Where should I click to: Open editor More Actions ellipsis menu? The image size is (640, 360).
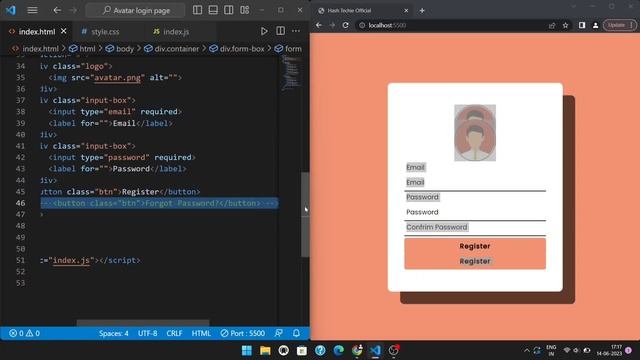click(x=296, y=31)
